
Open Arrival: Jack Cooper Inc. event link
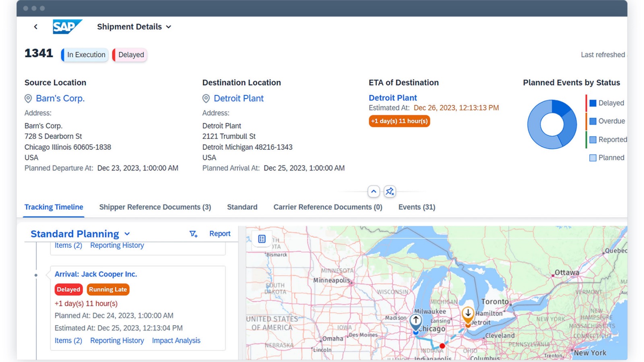click(x=96, y=274)
